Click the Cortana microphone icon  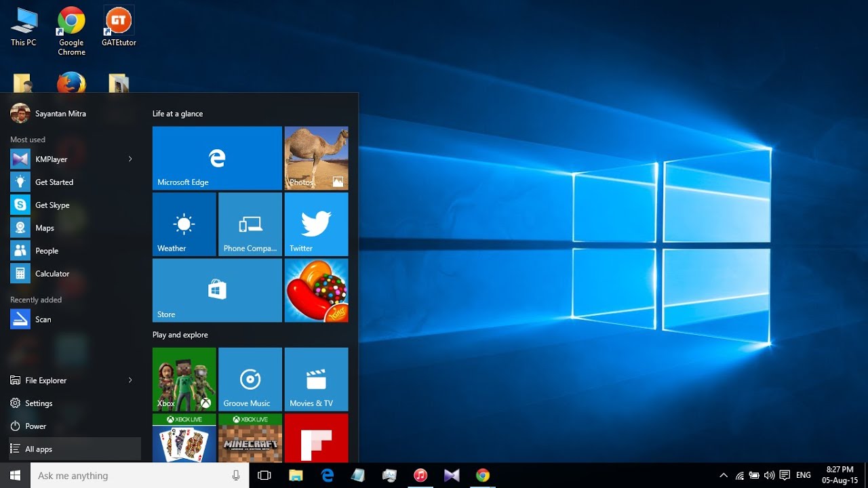[236, 476]
